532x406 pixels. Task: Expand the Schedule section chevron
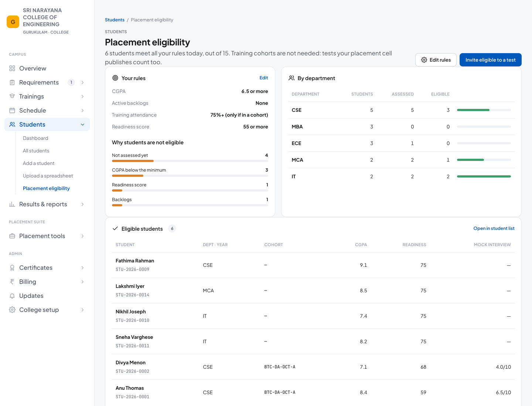[x=82, y=110]
